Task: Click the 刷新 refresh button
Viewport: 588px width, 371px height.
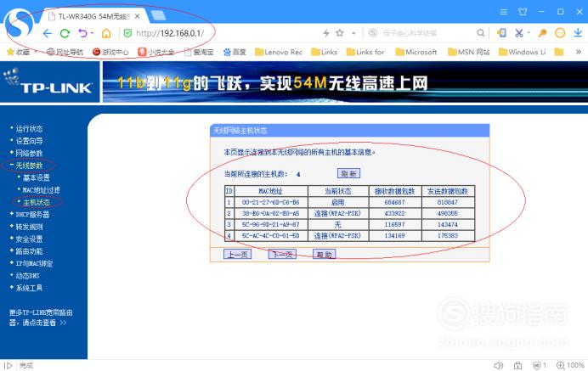Action: click(348, 173)
